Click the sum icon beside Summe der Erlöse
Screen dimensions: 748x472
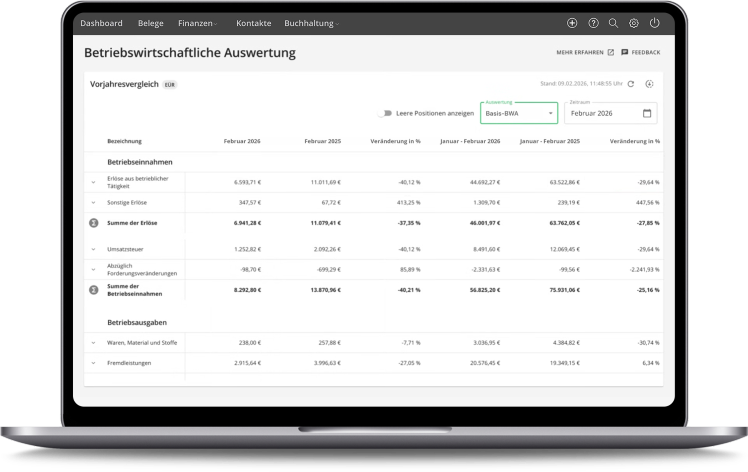pyautogui.click(x=94, y=222)
